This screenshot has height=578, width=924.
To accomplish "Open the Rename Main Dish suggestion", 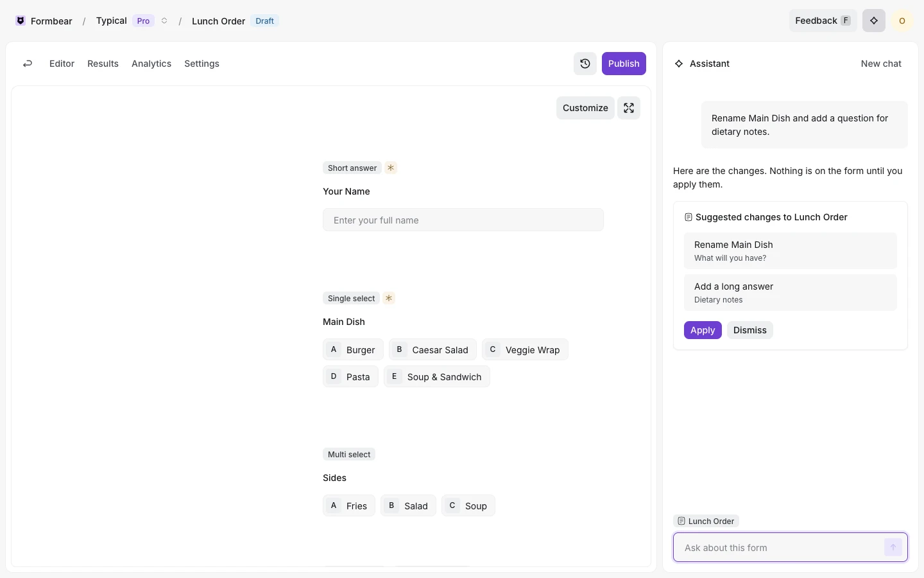I will click(791, 250).
